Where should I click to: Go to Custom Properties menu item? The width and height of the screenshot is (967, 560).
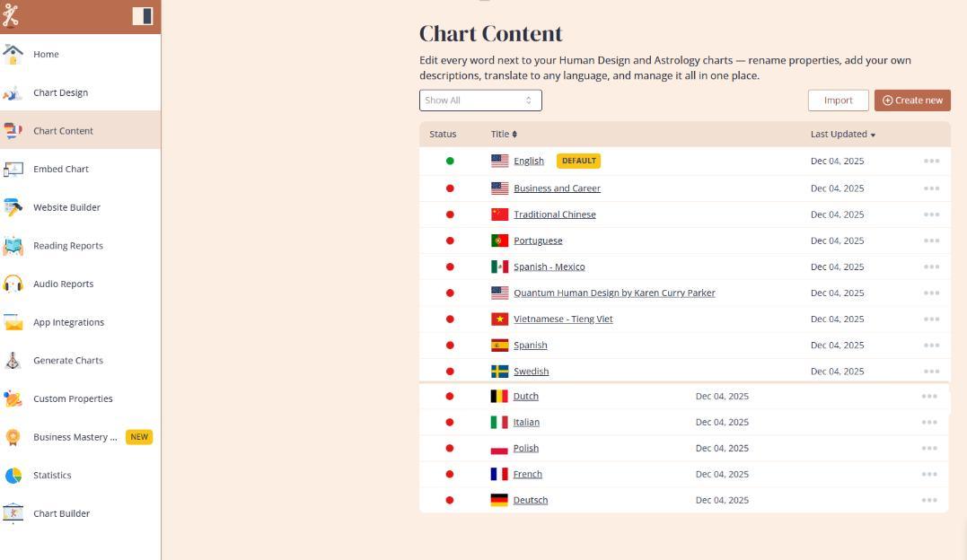click(73, 398)
